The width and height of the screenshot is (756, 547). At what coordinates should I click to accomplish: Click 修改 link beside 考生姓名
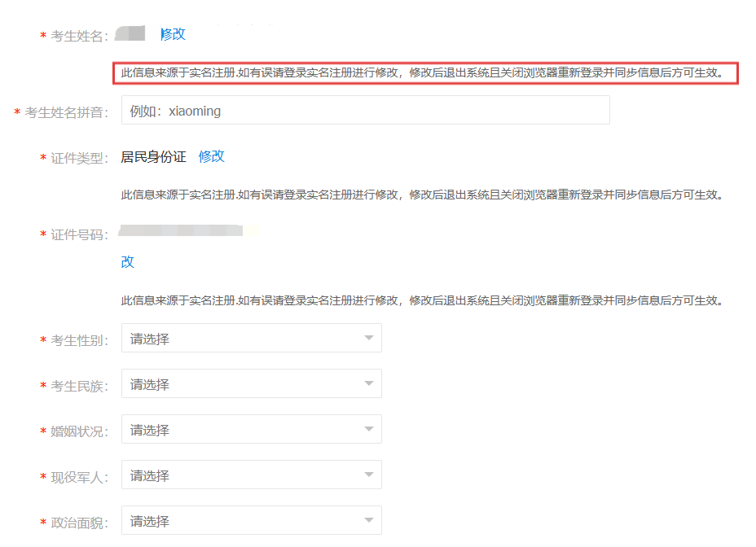pos(173,34)
